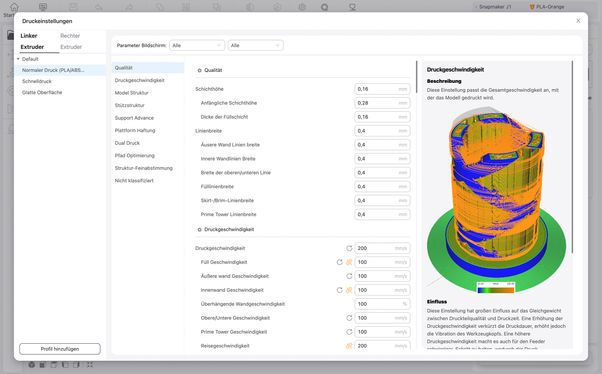
Task: Click Innere Wandlinien Breite field
Action: tap(382, 159)
